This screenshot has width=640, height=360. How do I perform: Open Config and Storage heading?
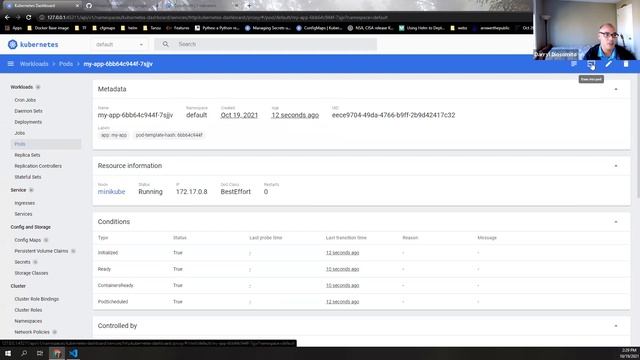31,227
